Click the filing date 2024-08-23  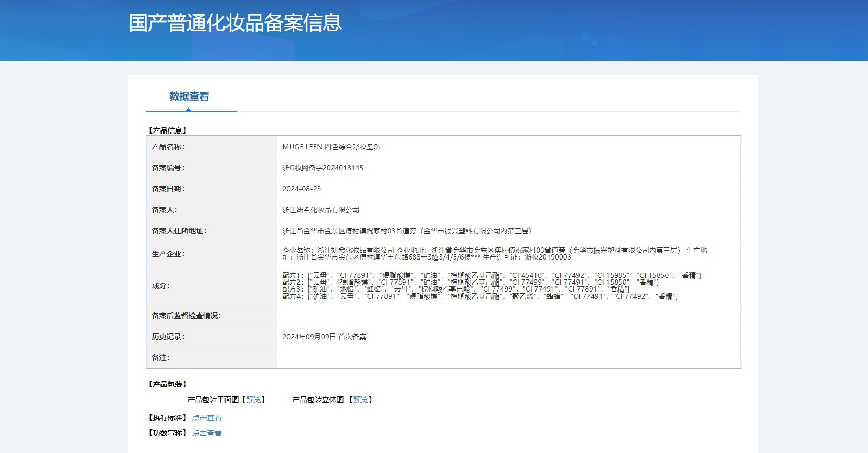tap(302, 189)
